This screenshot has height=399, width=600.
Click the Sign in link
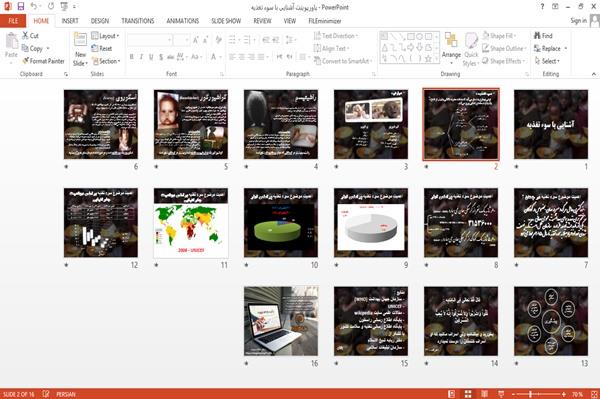tap(578, 21)
